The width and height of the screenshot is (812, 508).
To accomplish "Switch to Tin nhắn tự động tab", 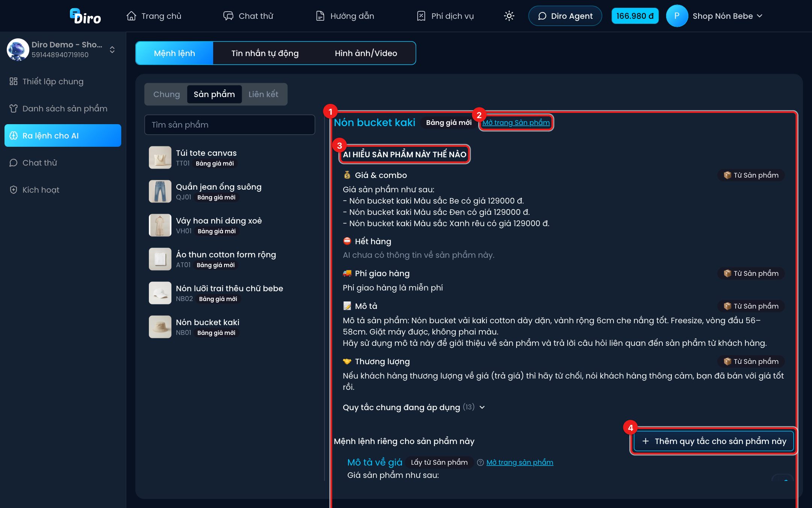I will (265, 53).
